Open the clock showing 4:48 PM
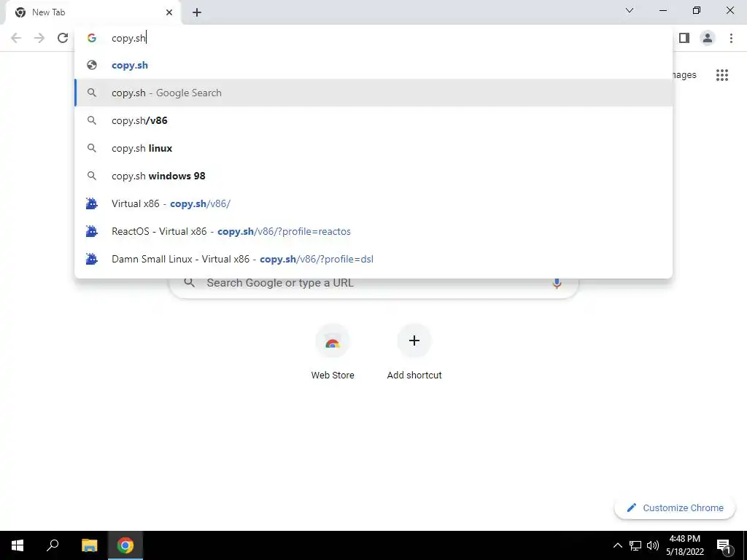This screenshot has width=747, height=560. (684, 545)
